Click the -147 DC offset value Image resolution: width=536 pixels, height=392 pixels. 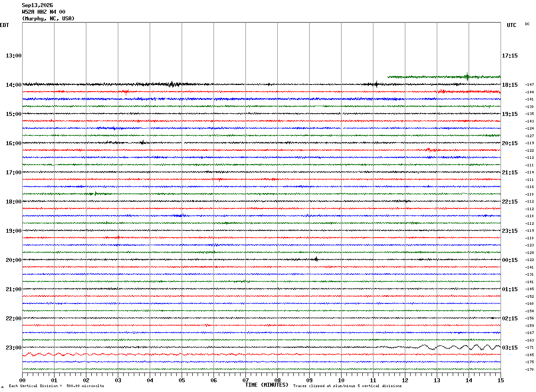(x=529, y=85)
